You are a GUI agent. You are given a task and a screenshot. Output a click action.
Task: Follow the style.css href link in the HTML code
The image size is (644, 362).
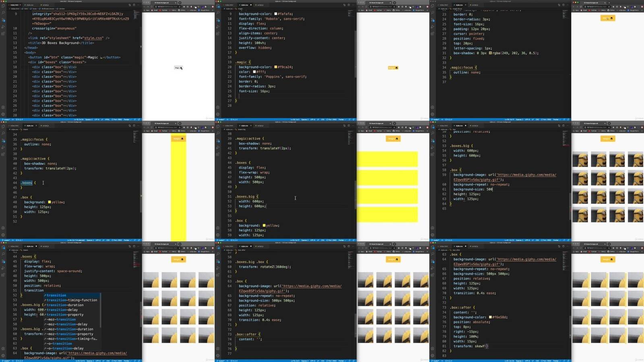click(x=93, y=38)
